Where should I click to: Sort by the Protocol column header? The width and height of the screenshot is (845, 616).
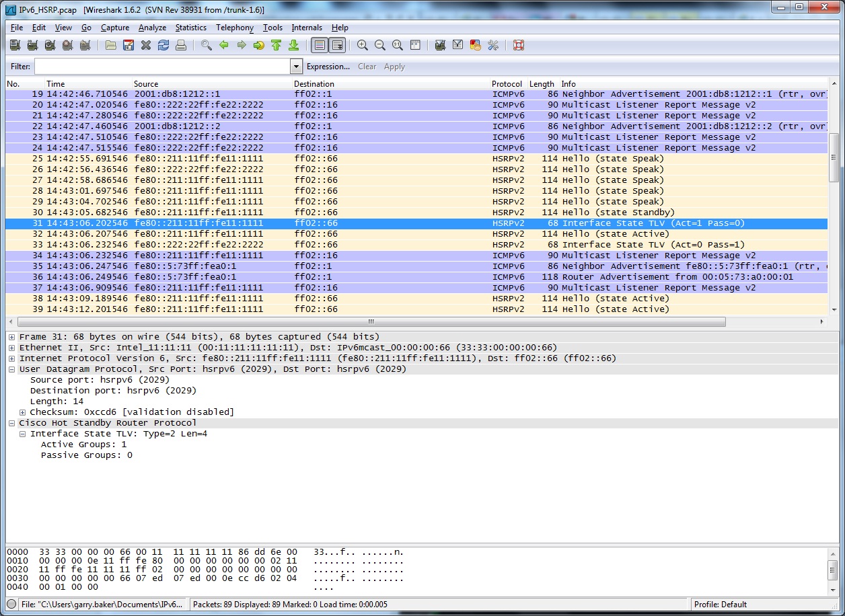tap(507, 84)
